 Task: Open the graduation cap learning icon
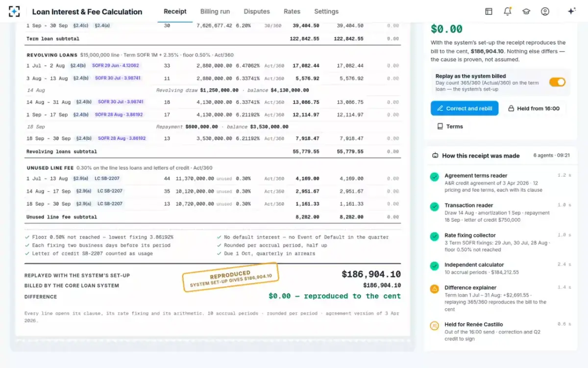pos(526,11)
